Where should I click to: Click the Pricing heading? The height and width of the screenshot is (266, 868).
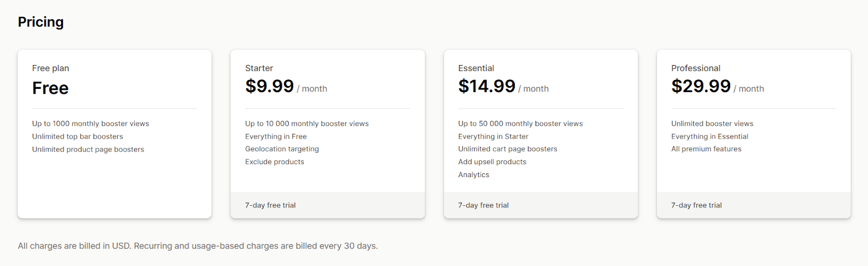(x=41, y=22)
